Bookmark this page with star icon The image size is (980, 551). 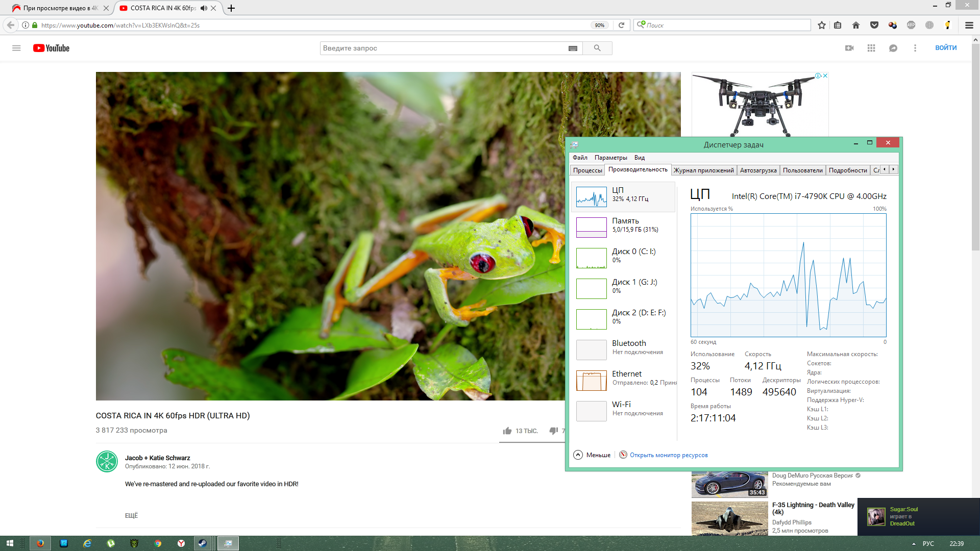[x=822, y=25]
